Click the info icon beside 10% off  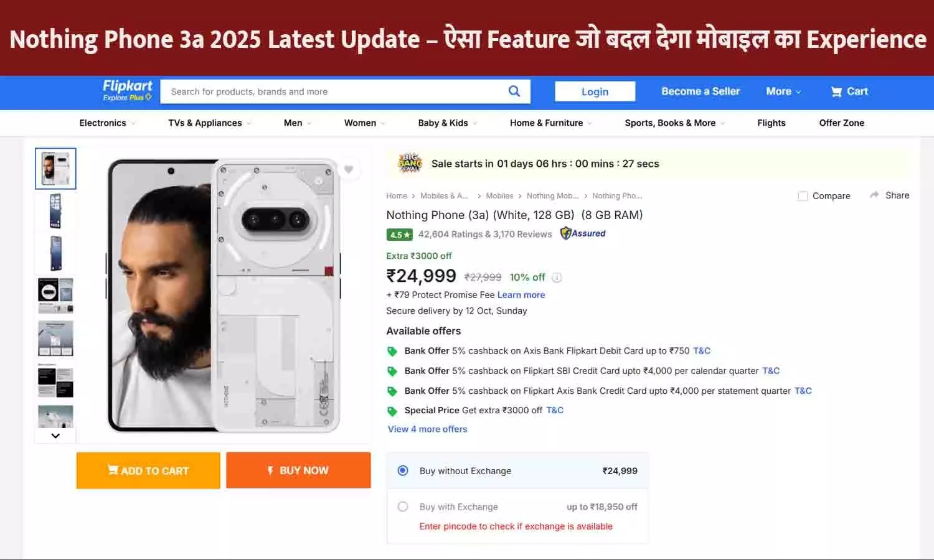557,278
